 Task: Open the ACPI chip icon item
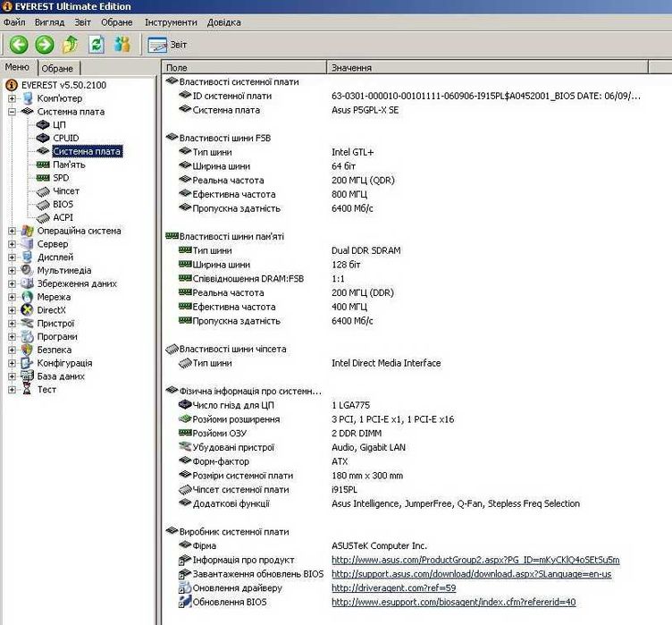click(43, 218)
